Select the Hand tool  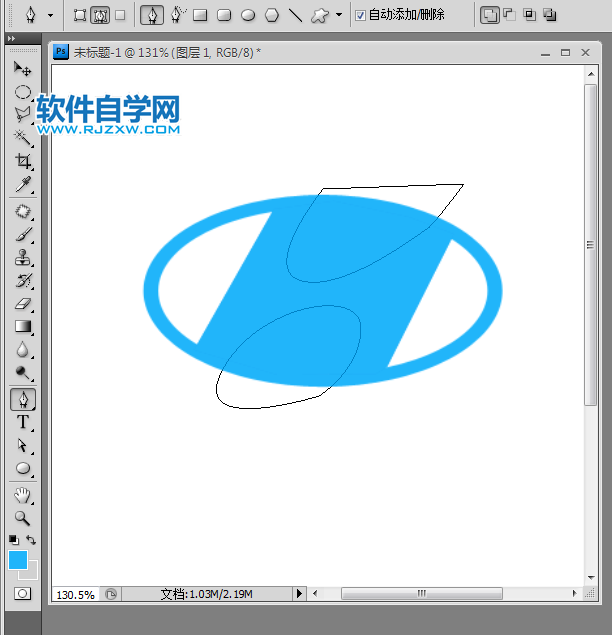coord(23,495)
